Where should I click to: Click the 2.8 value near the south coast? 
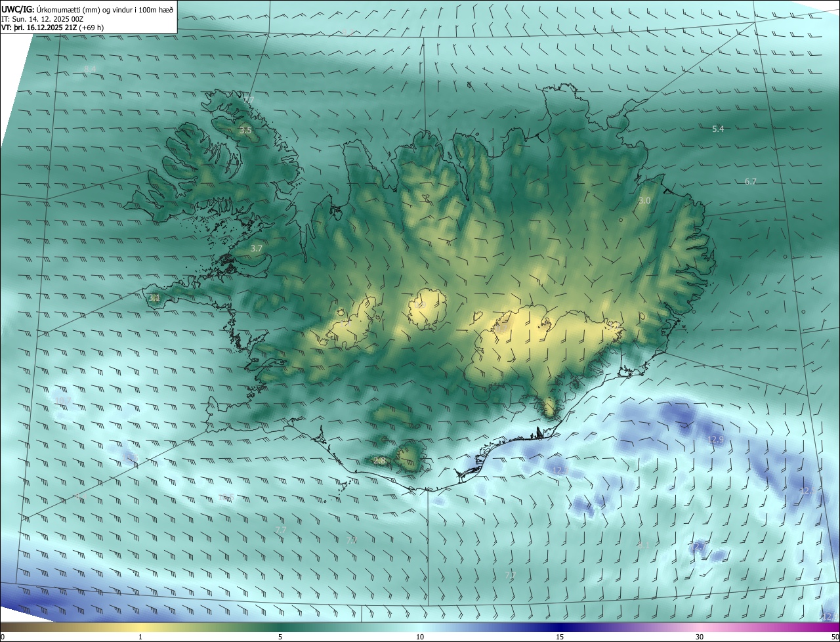click(379, 461)
